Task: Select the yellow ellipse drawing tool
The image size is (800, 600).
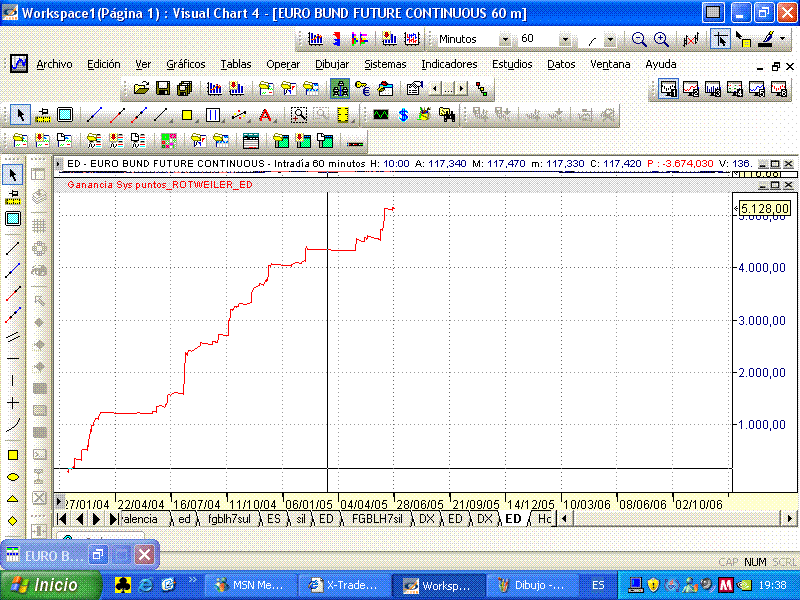Action: tap(13, 476)
